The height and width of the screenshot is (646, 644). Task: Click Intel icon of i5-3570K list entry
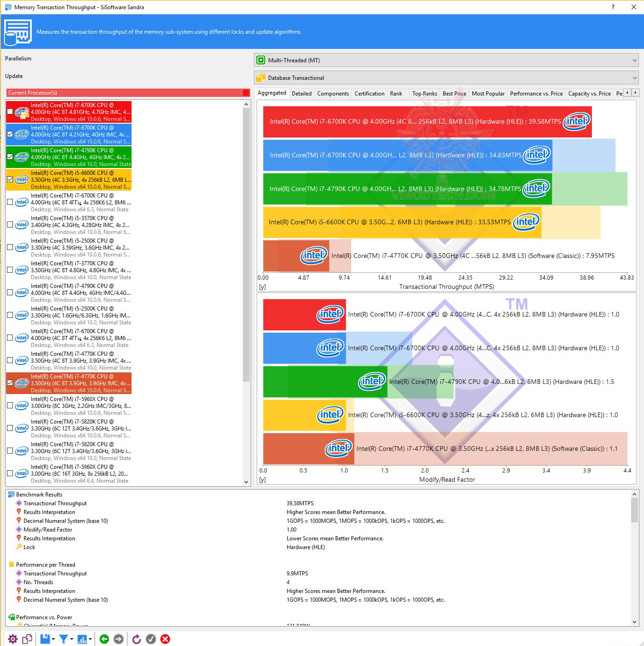[22, 225]
